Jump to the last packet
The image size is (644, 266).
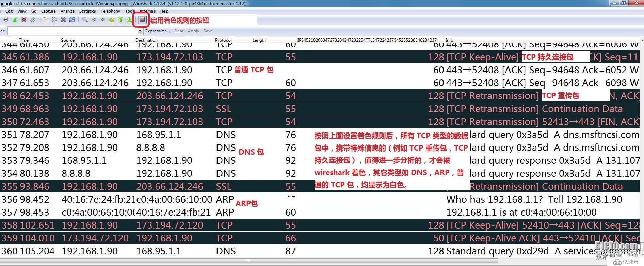coord(129,20)
